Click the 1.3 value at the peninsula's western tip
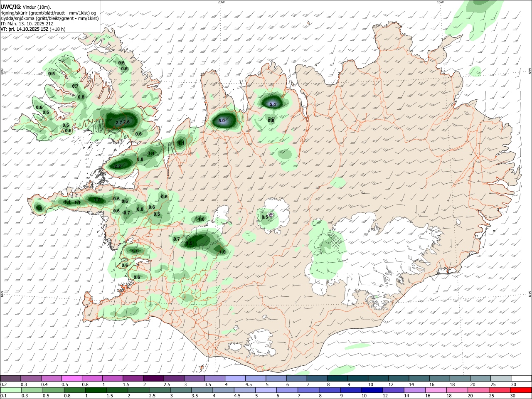Screen dimensions: 532x399 pyautogui.click(x=39, y=209)
